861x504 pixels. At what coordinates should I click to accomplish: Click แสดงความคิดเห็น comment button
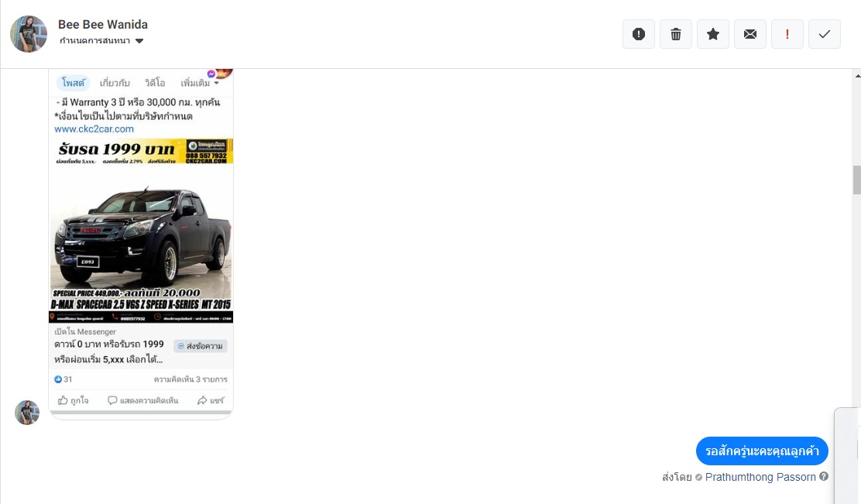[x=142, y=400]
